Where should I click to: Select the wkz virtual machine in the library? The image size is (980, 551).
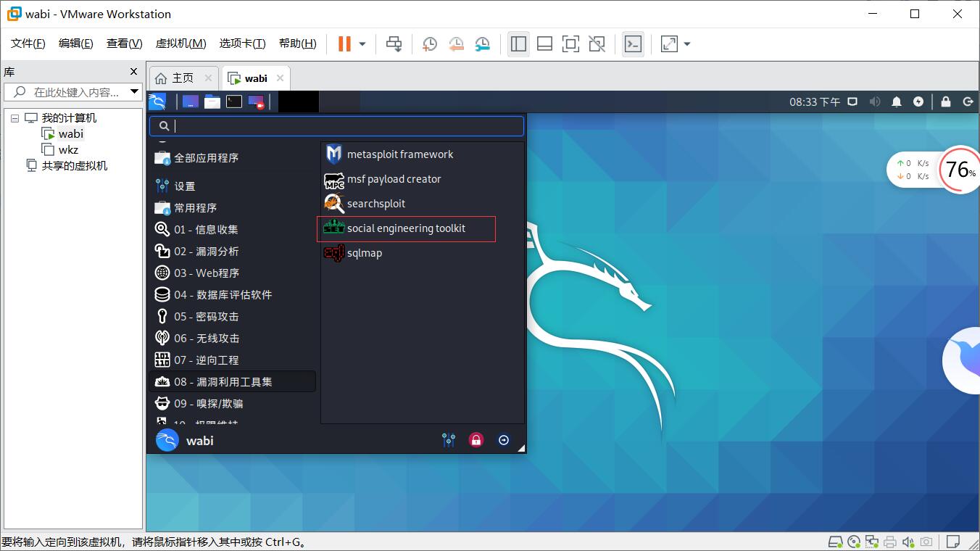point(68,150)
